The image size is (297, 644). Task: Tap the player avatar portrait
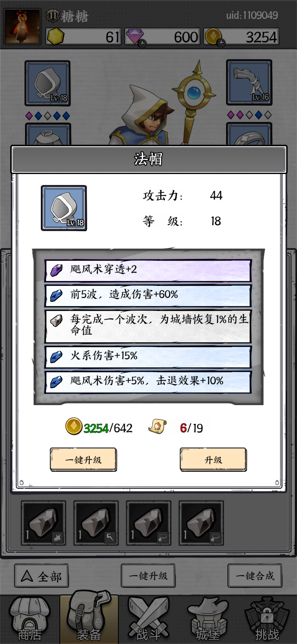click(23, 26)
